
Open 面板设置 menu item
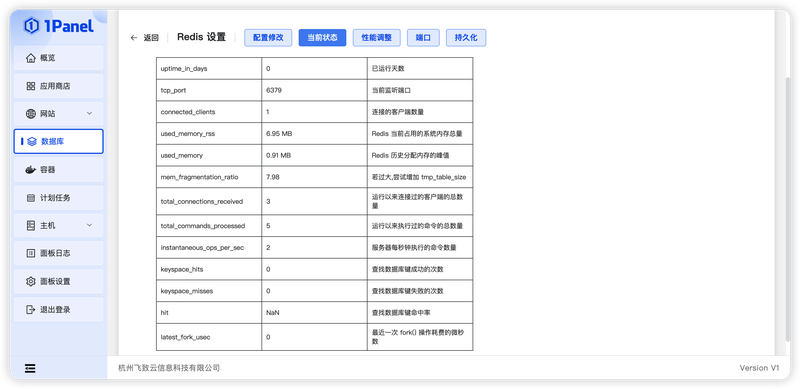pos(59,281)
